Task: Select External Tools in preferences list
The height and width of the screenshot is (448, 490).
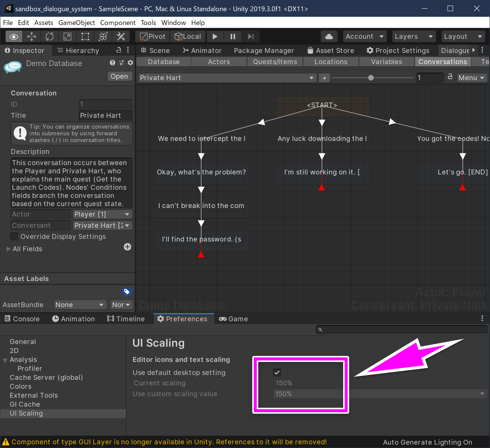Action: (34, 395)
